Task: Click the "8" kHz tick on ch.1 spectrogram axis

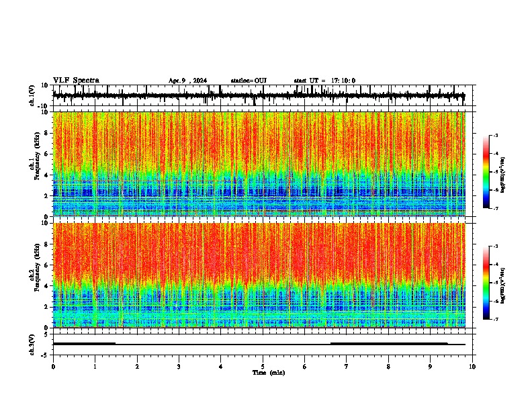Action: click(46, 133)
